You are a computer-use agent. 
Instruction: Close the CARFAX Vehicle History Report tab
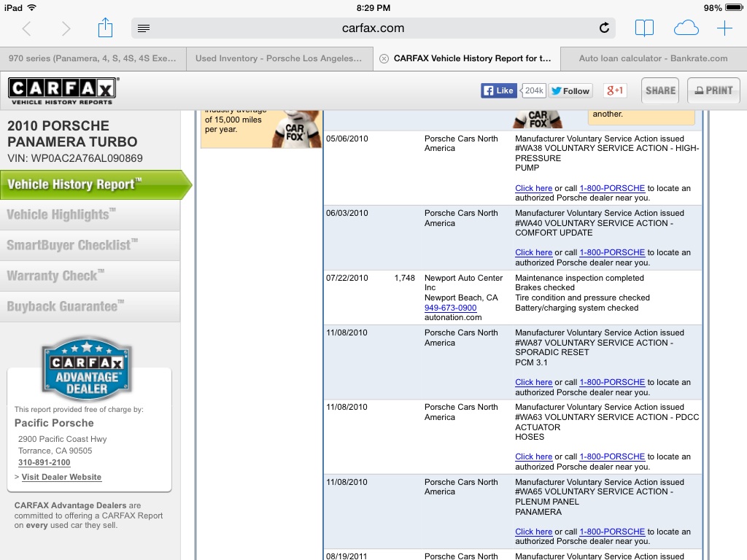coord(384,58)
